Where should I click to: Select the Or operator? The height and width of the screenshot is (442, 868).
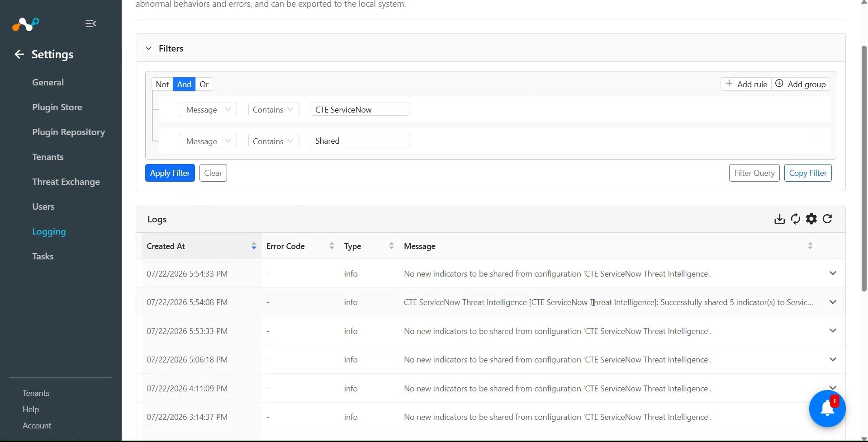tap(204, 85)
